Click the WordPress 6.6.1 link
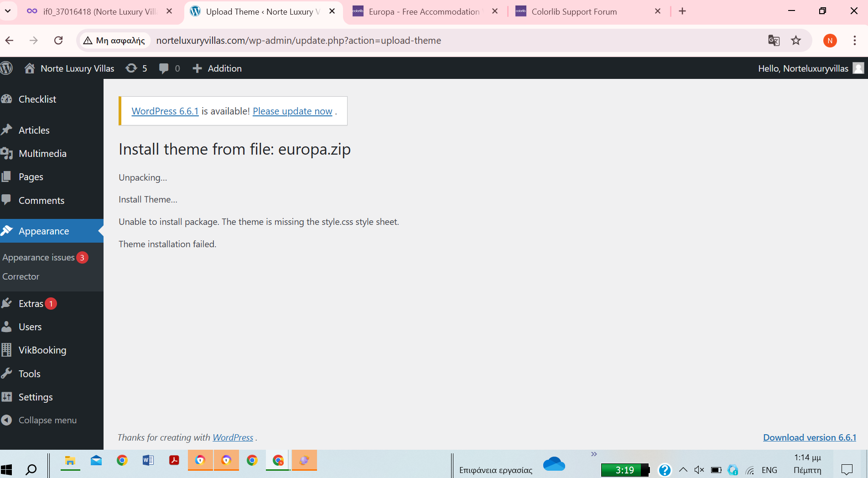 [165, 111]
